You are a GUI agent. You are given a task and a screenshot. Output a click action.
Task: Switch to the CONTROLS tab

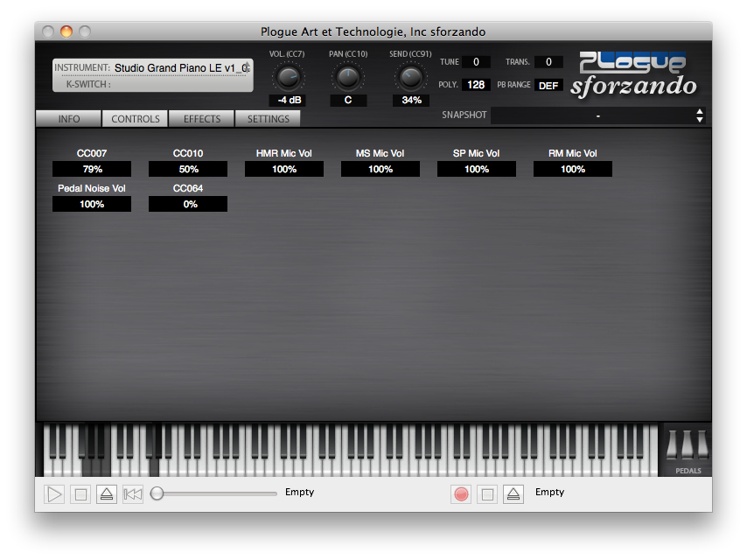click(x=136, y=119)
